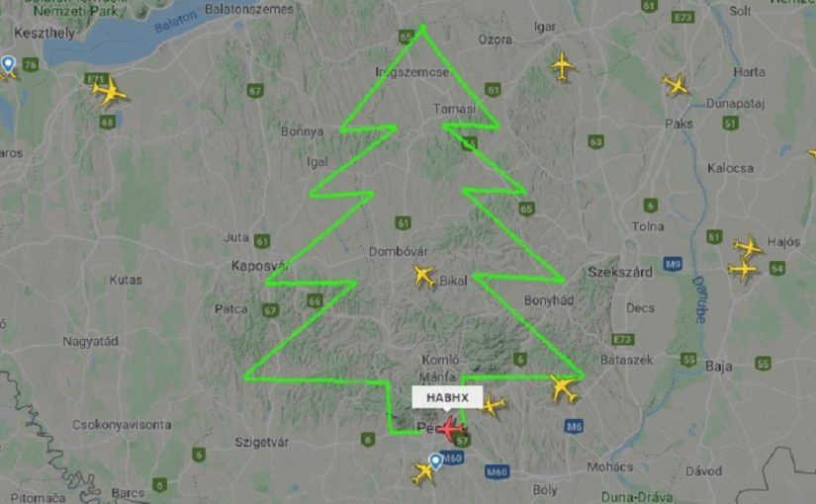Select the yellow plane right of the HABHX label
Screen dimensions: 816x504
click(493, 406)
